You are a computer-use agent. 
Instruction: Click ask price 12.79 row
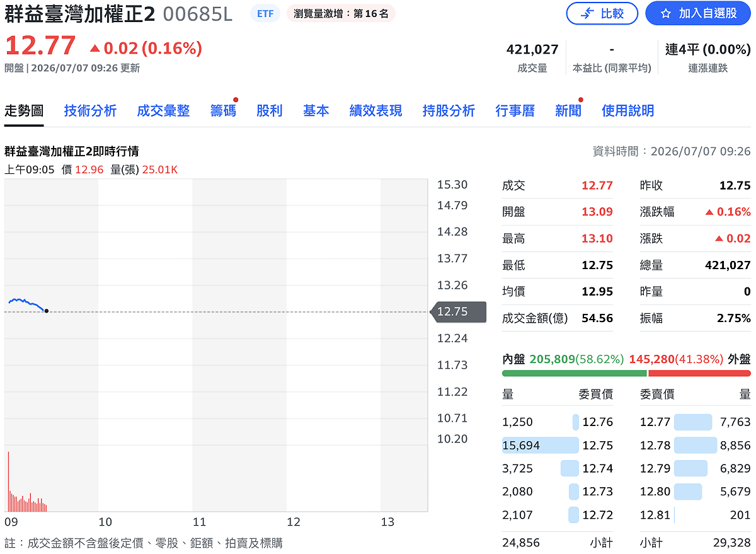click(x=696, y=468)
